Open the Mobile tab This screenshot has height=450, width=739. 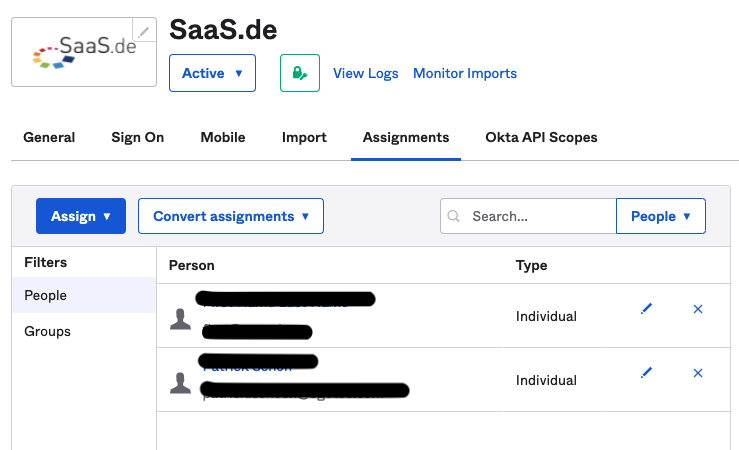click(x=223, y=137)
